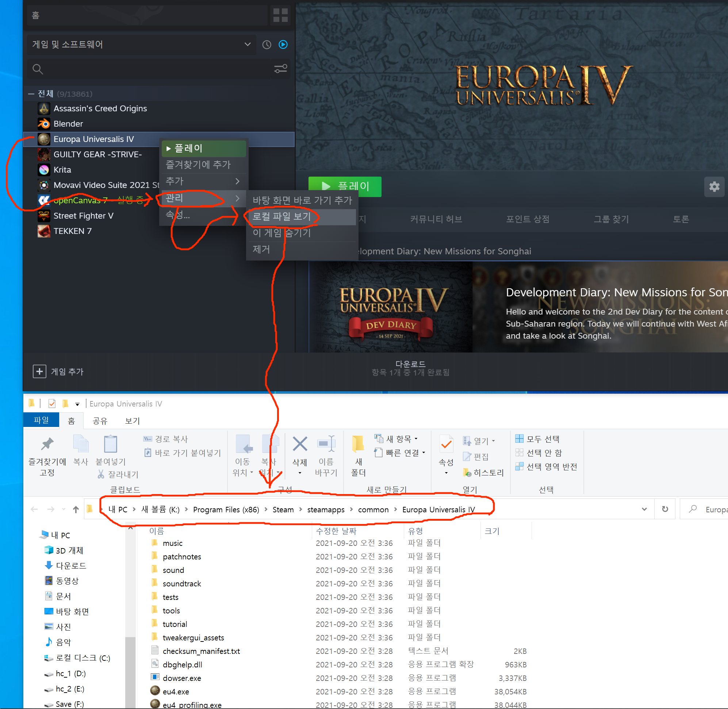The image size is (728, 709).
Task: Click the address bar refresh icon
Action: [x=665, y=509]
